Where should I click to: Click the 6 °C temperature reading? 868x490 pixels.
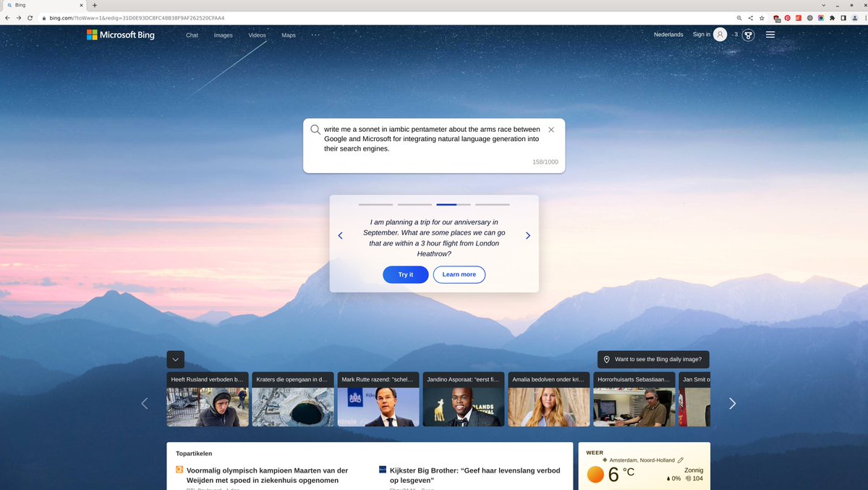[x=621, y=475]
